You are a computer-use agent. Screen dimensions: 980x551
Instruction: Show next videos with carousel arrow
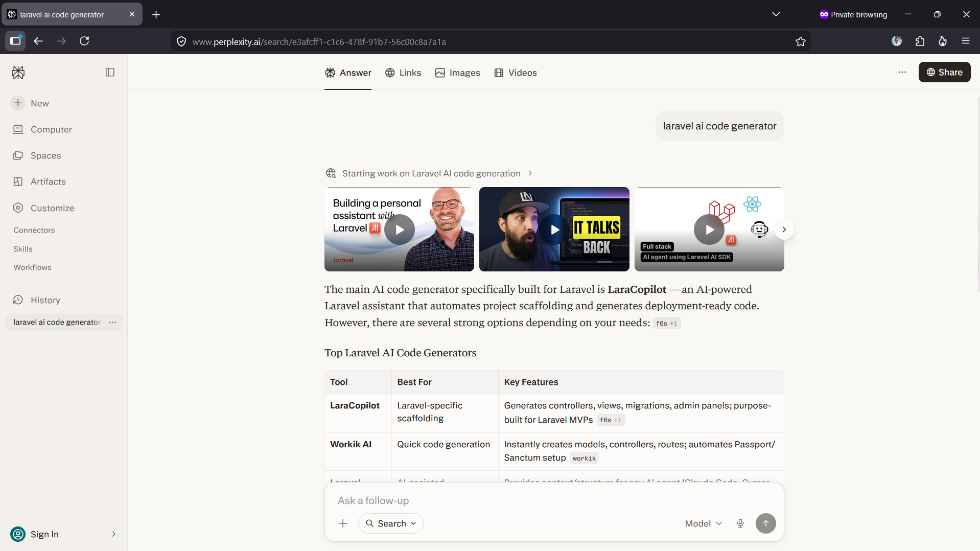784,229
